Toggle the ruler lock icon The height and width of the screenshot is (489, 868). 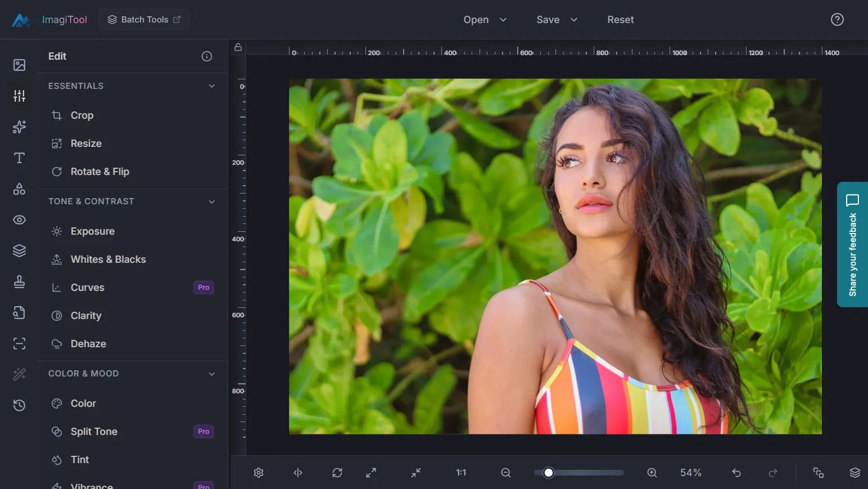click(x=238, y=47)
